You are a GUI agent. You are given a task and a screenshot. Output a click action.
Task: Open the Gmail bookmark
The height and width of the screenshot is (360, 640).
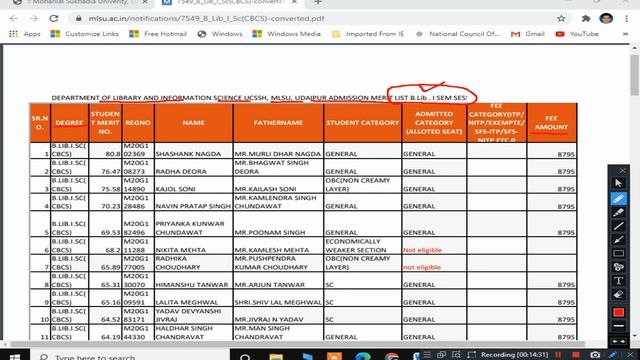coord(528,34)
